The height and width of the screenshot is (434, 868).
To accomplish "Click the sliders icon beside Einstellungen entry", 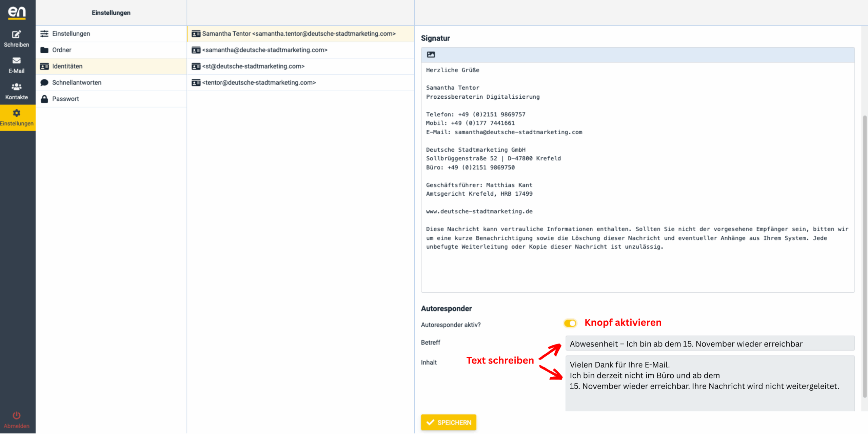I will click(44, 34).
